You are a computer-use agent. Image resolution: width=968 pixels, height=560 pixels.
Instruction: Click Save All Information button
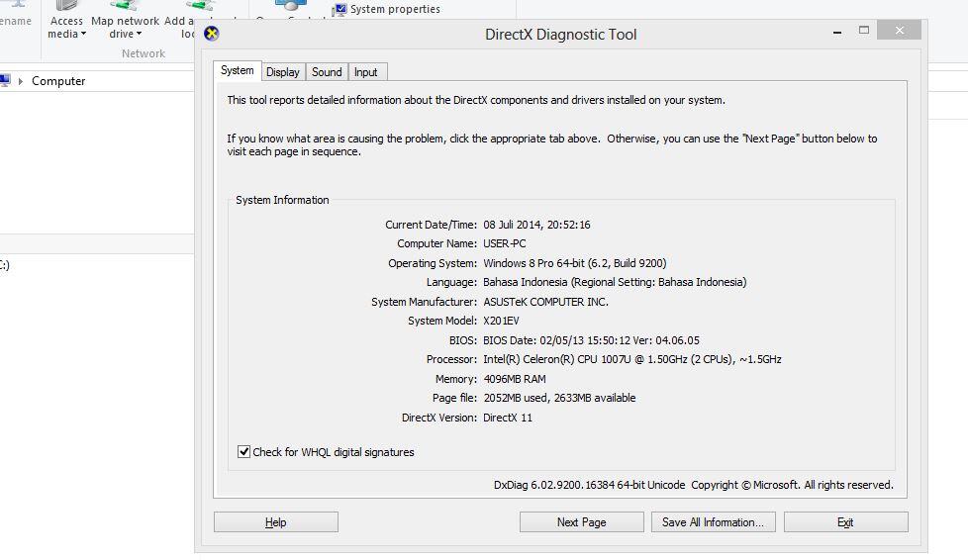(x=713, y=522)
